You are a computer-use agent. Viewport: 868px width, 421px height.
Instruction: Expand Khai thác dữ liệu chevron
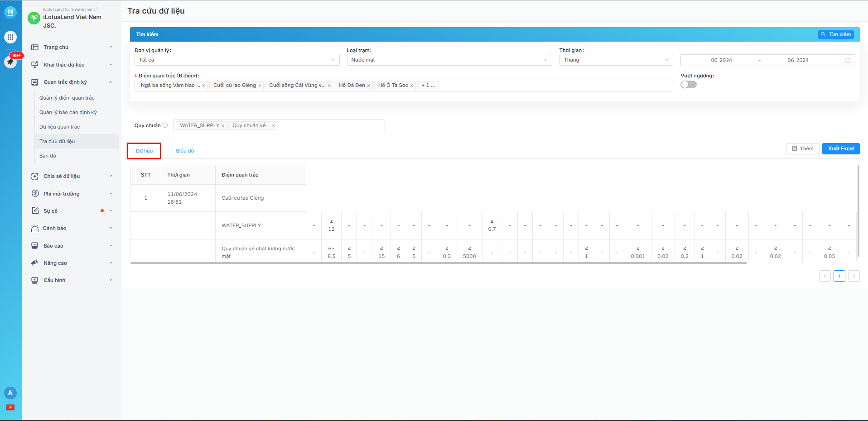[111, 65]
